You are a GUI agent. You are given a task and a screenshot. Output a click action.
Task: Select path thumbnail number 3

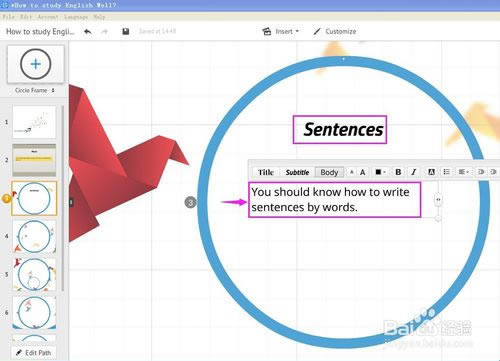point(34,198)
